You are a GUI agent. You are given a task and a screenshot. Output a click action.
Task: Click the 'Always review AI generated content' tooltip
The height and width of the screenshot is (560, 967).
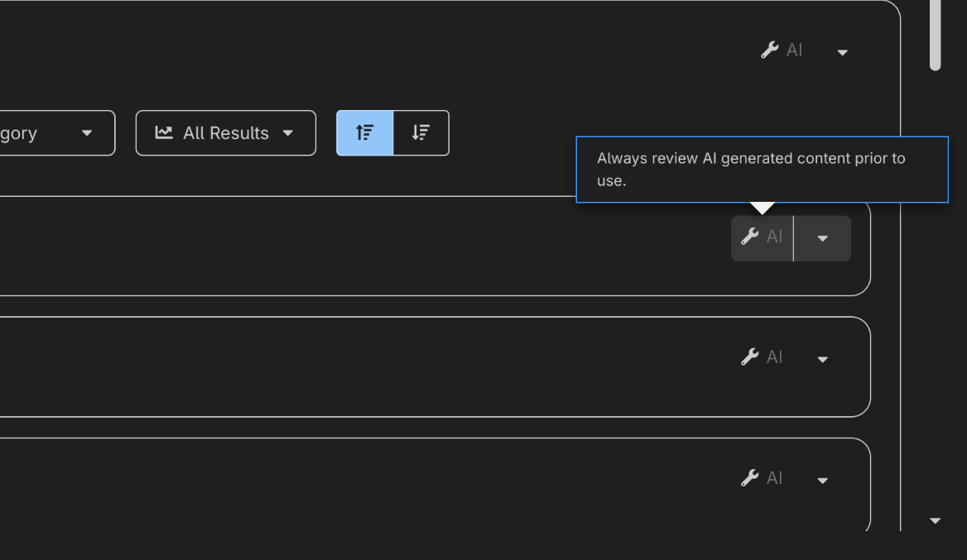point(762,169)
